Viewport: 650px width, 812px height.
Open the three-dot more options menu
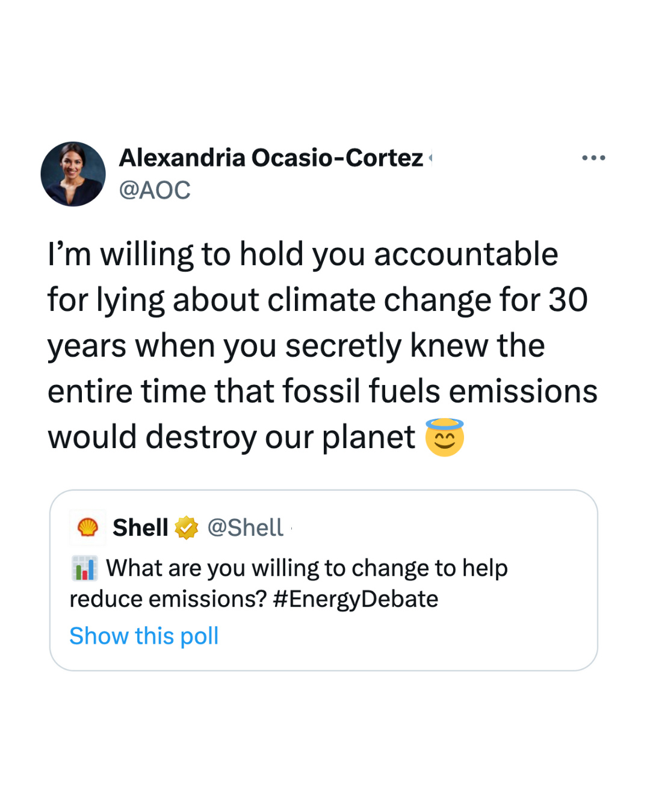pos(593,158)
